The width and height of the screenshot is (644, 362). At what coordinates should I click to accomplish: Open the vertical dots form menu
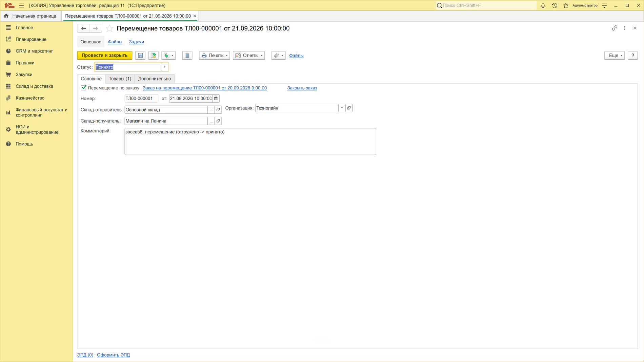click(x=625, y=28)
